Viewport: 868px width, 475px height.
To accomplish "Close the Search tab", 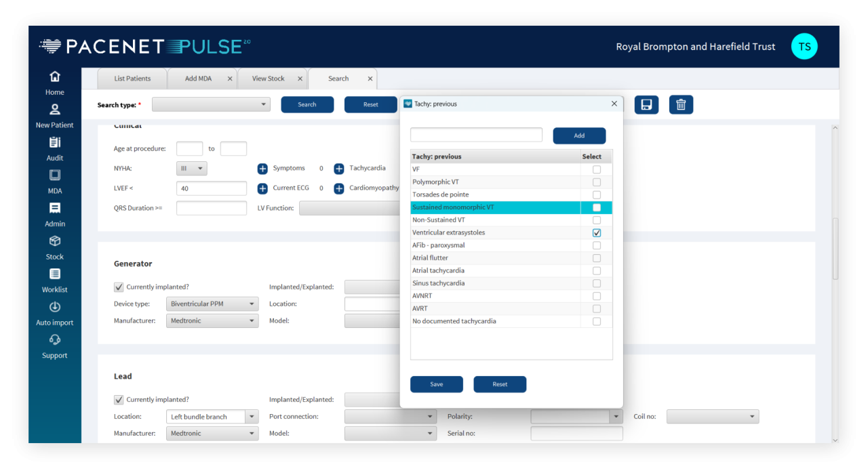I will click(370, 79).
